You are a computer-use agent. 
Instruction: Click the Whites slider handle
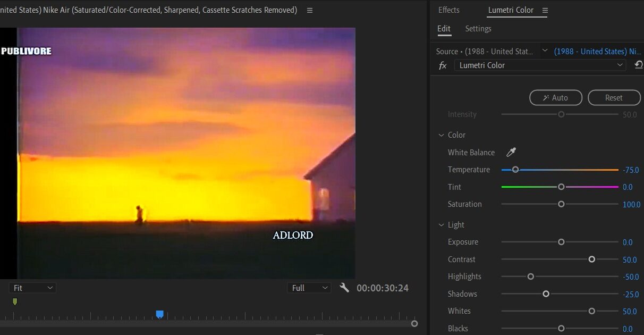click(x=591, y=311)
